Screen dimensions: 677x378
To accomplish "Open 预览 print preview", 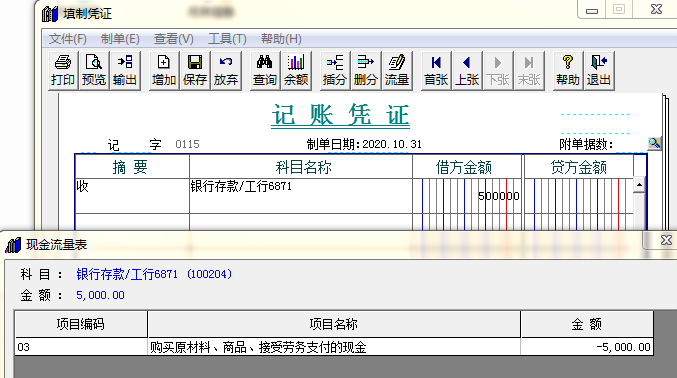I will coord(94,70).
